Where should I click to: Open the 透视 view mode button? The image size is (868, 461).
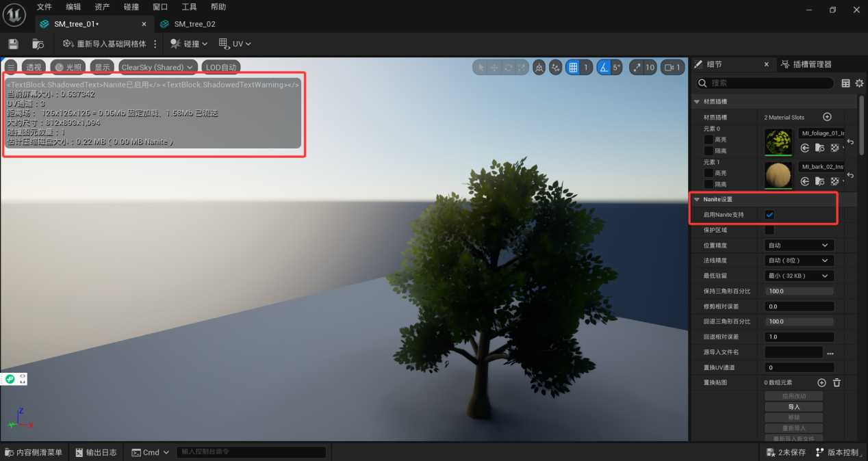coord(34,67)
